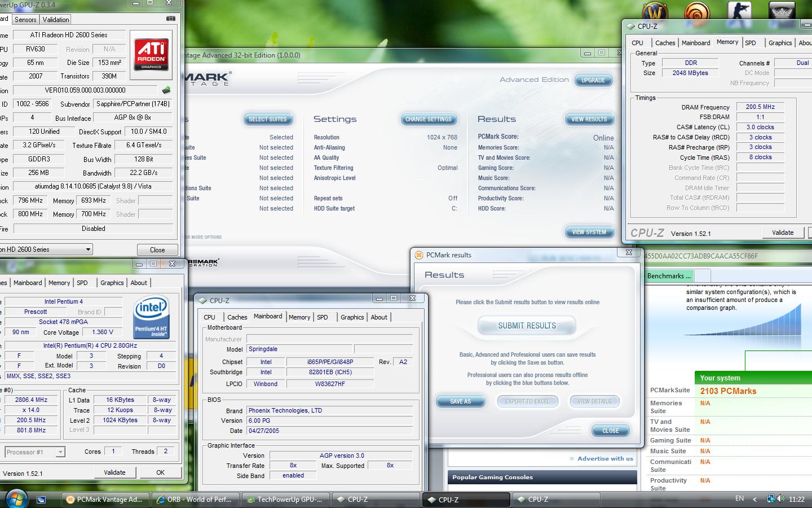This screenshot has width=812, height=508.
Task: Switch to TechPowerUp GPU-Z taskbar button
Action: (x=285, y=500)
